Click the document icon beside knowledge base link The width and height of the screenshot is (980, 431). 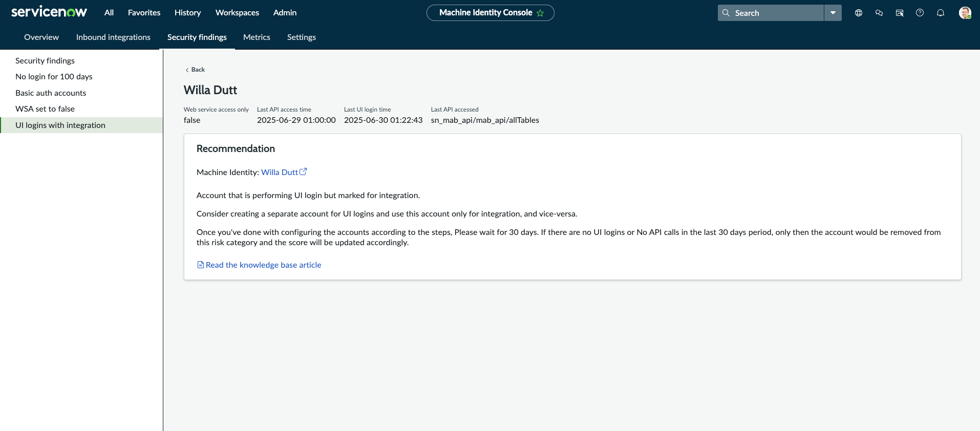201,265
